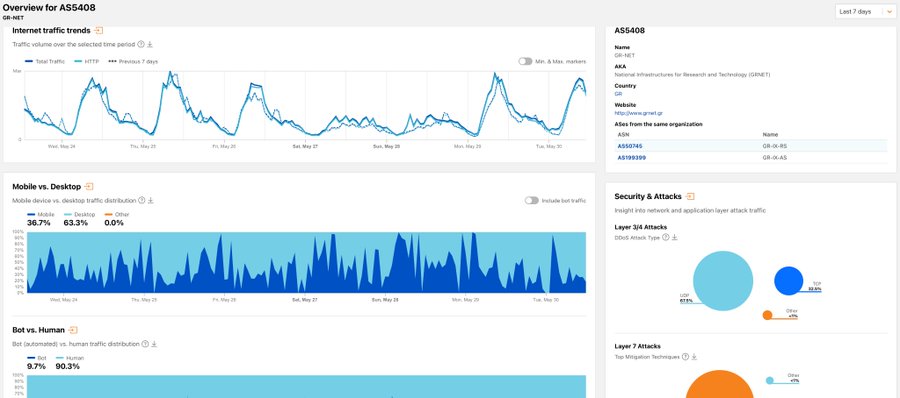Click the UDP bubble in Layer 3/4 Attacks
The height and width of the screenshot is (398, 900).
point(723,281)
